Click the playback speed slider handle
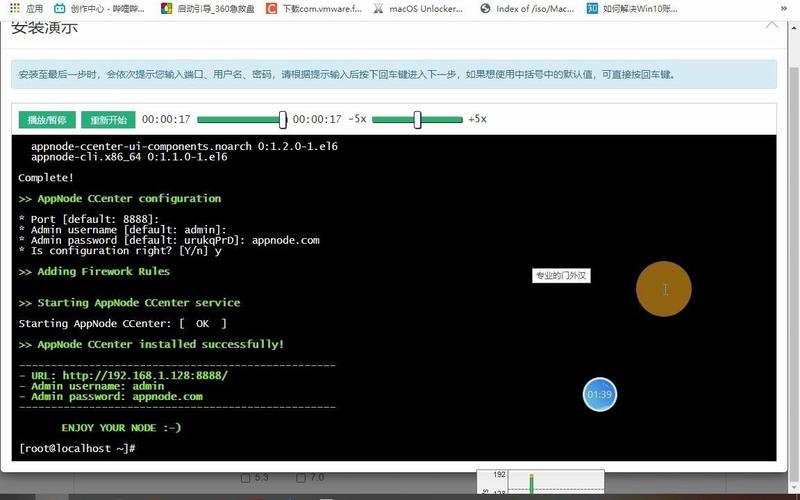Screen dimensions: 800x500 click(x=417, y=120)
